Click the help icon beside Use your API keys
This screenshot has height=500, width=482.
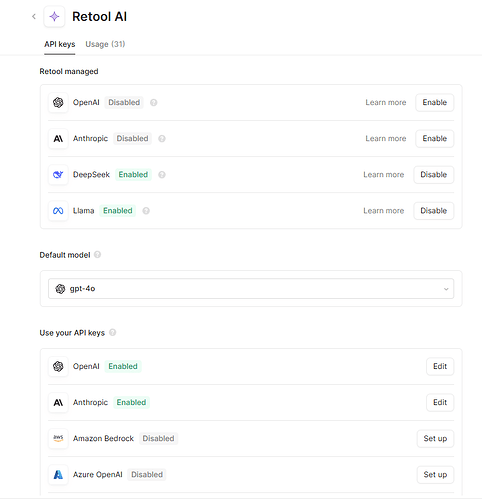[x=113, y=333]
